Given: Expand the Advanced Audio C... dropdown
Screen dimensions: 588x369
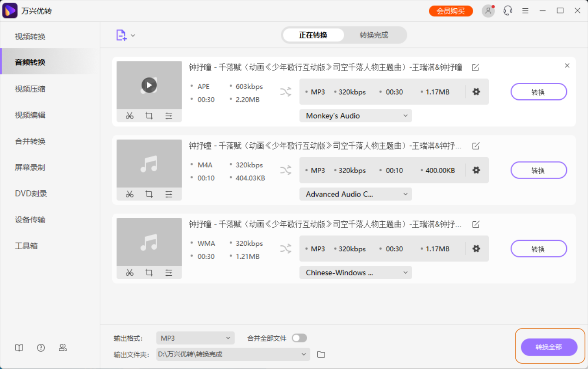Looking at the screenshot, I should pyautogui.click(x=356, y=194).
